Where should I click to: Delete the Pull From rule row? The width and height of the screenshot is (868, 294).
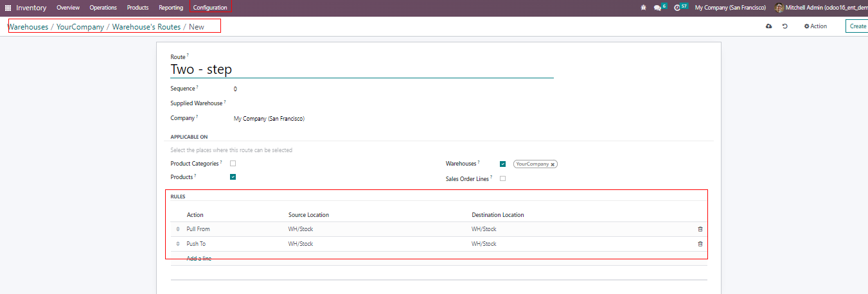click(x=700, y=229)
